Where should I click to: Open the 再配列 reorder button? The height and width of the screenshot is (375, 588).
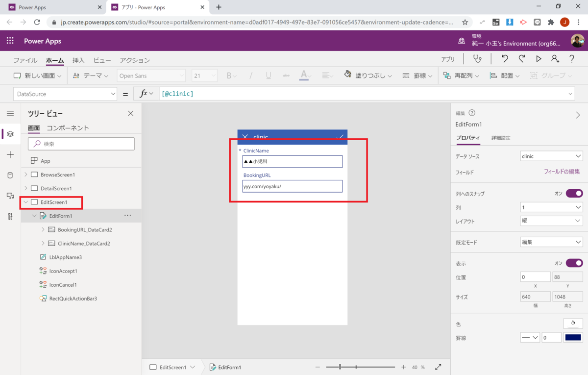click(x=461, y=75)
